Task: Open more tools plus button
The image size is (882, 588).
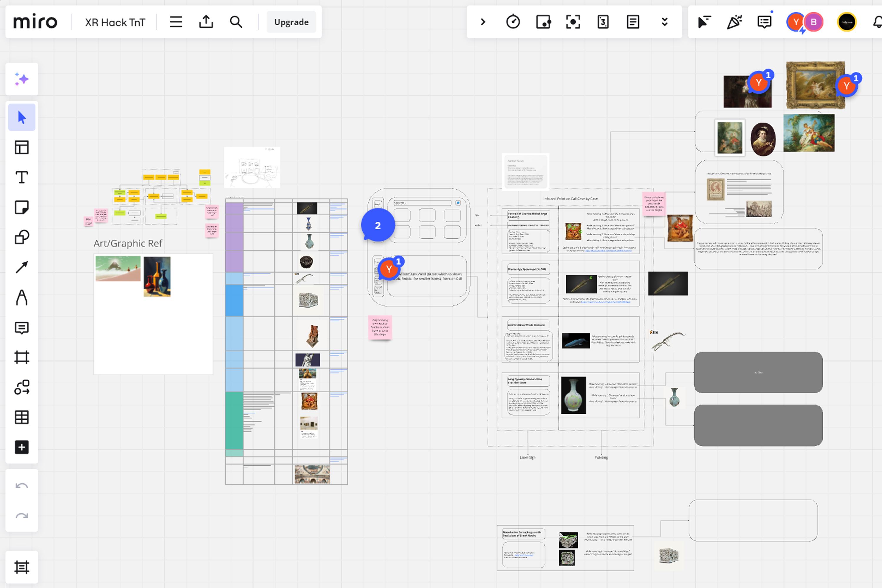Action: point(22,447)
